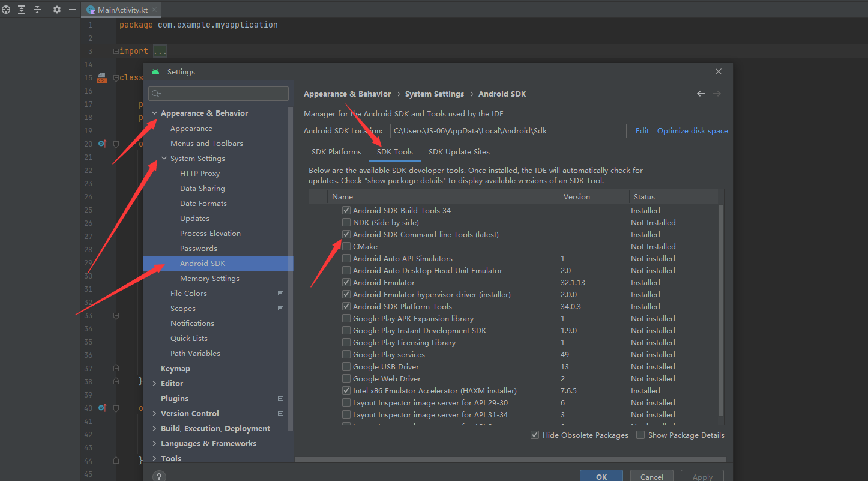
Task: Click the fold end marker on line 44
Action: point(116,461)
